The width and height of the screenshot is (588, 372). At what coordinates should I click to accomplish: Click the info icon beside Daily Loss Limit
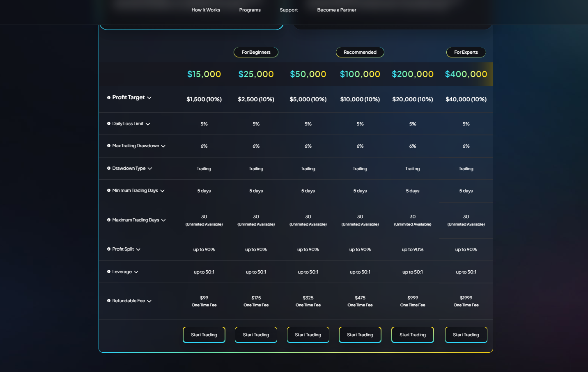pos(109,123)
